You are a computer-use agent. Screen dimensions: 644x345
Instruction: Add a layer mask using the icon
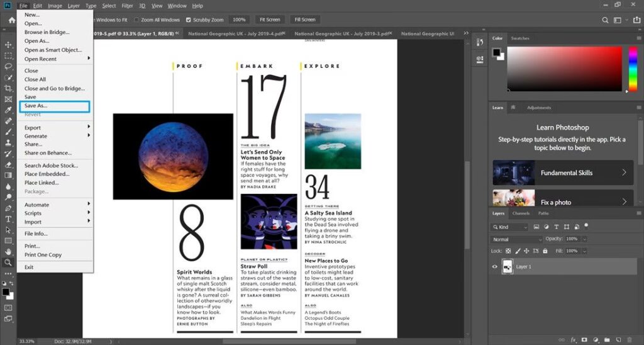[585, 340]
